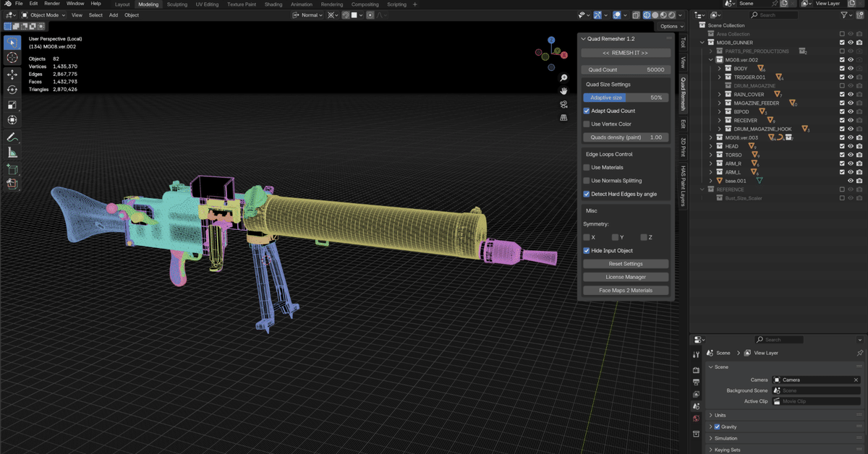Click the Reset Settings button
The image size is (868, 454).
tap(626, 264)
